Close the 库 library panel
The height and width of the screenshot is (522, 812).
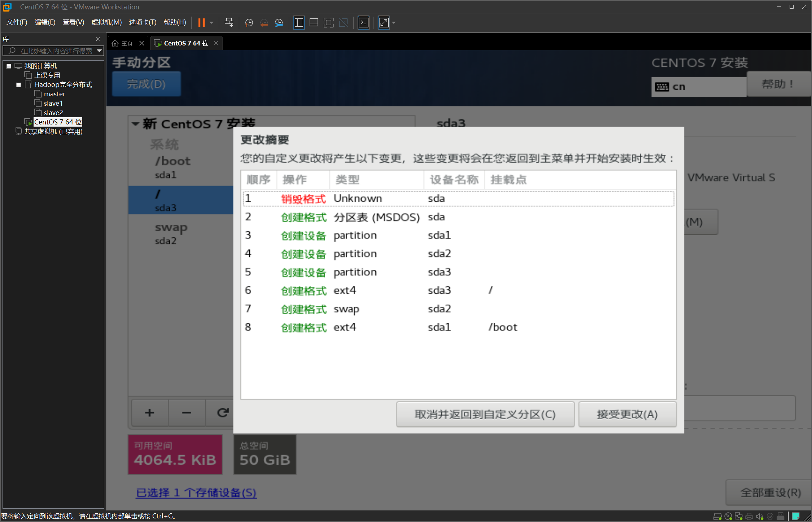tap(98, 39)
